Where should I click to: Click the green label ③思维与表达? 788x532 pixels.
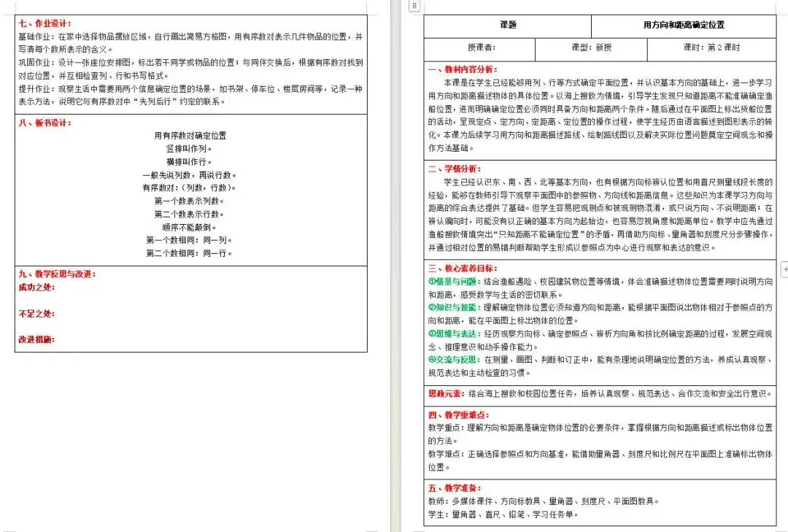tap(455, 334)
